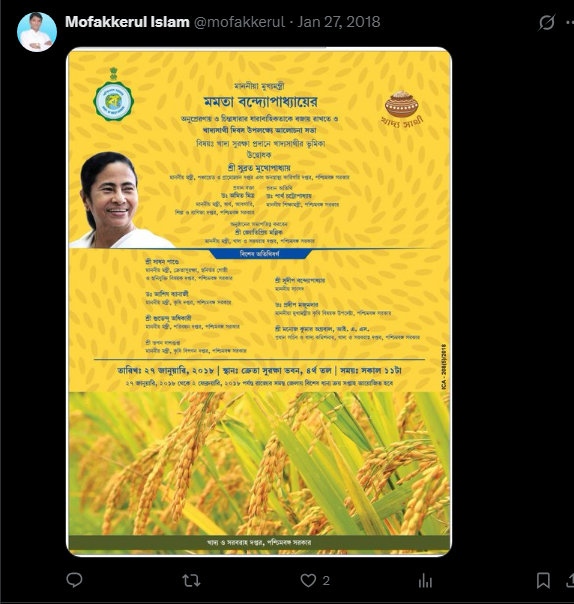The image size is (574, 604).
Task: Click the Khadya Sathi clay pot logo
Action: (402, 110)
